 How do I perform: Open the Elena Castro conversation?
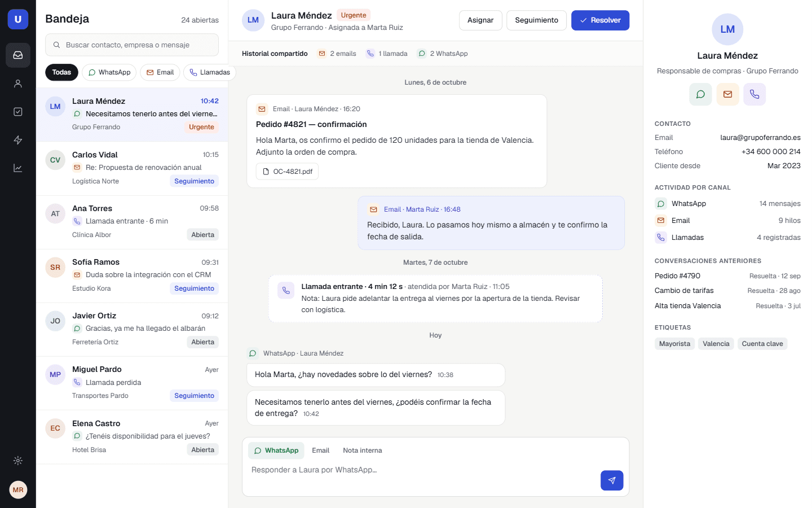click(x=132, y=437)
